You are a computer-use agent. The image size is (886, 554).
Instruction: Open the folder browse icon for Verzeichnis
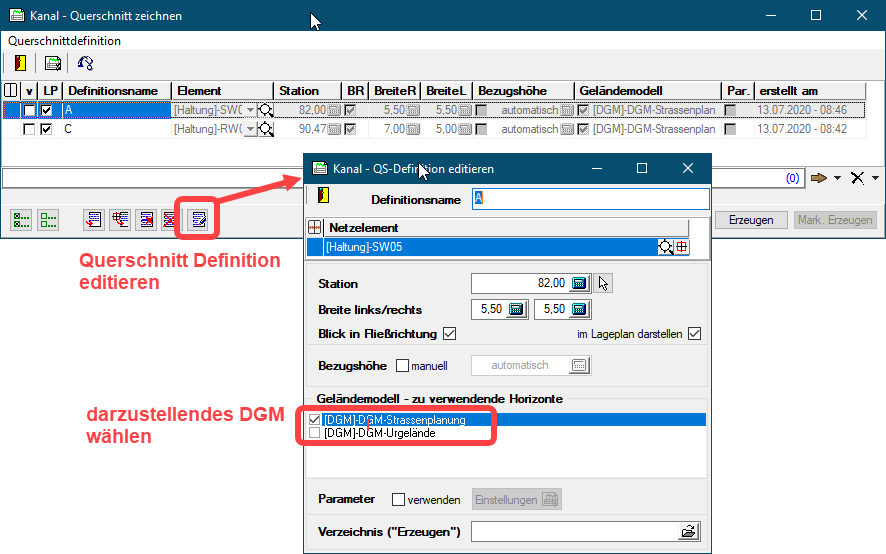688,531
